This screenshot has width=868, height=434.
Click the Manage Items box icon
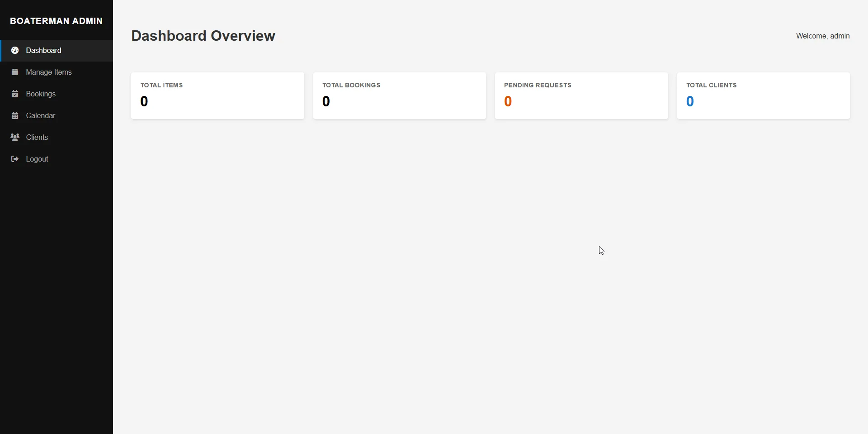click(x=15, y=72)
